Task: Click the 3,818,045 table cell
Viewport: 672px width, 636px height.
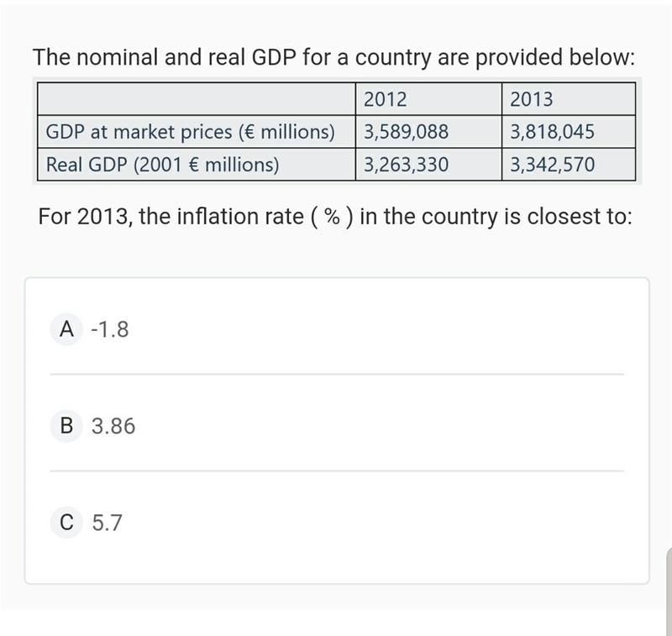Action: [569, 132]
